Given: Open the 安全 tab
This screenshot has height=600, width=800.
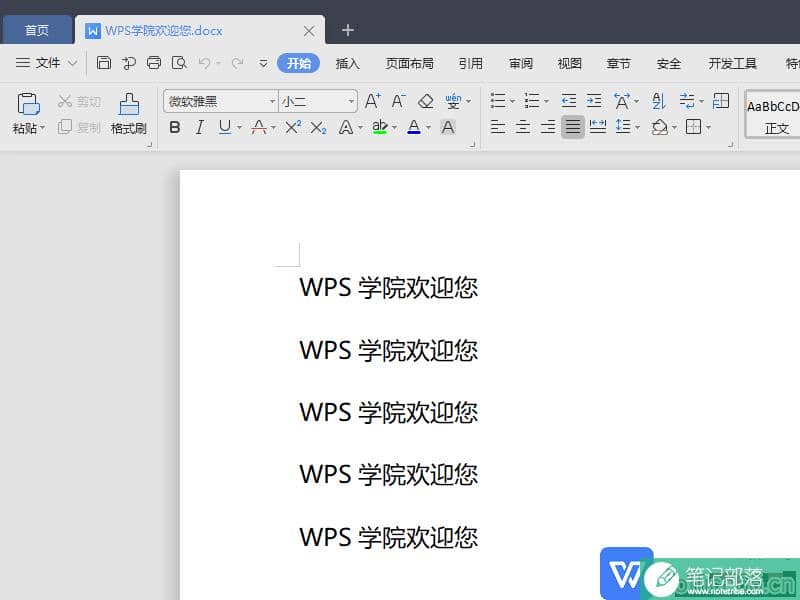Looking at the screenshot, I should point(668,63).
